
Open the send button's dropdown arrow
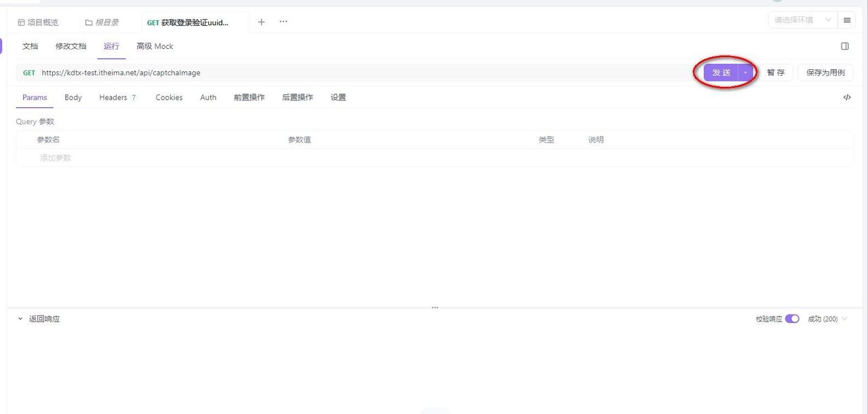coord(745,73)
